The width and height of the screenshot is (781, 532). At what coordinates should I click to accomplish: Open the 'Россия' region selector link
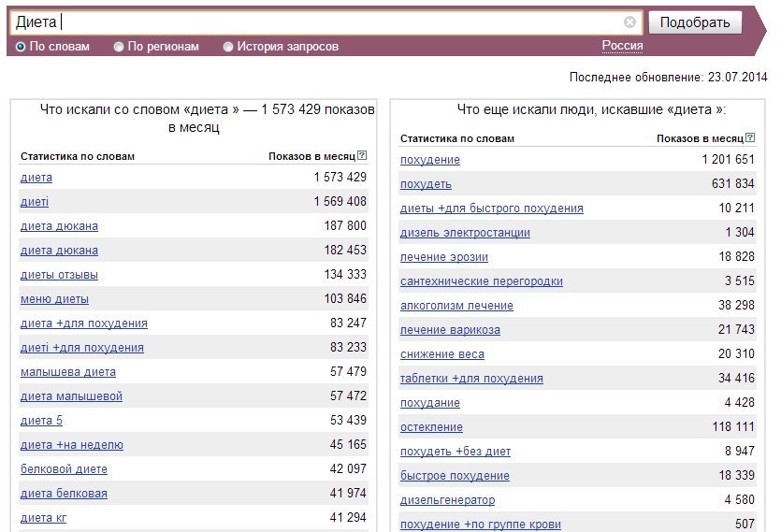pos(622,46)
